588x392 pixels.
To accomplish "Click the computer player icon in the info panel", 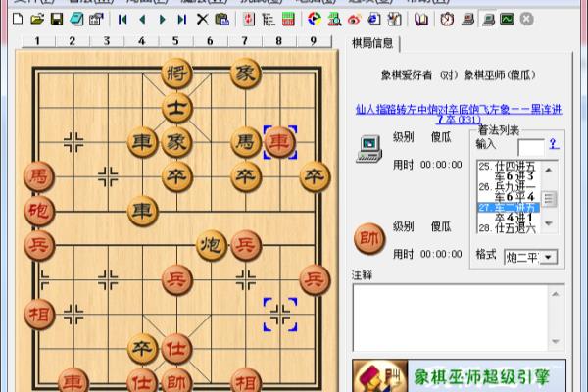I will [x=369, y=149].
